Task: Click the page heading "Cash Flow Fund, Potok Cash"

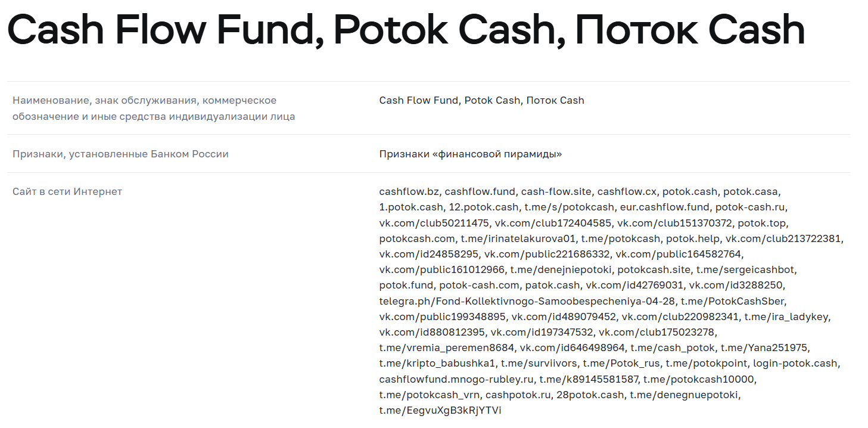Action: (x=405, y=30)
